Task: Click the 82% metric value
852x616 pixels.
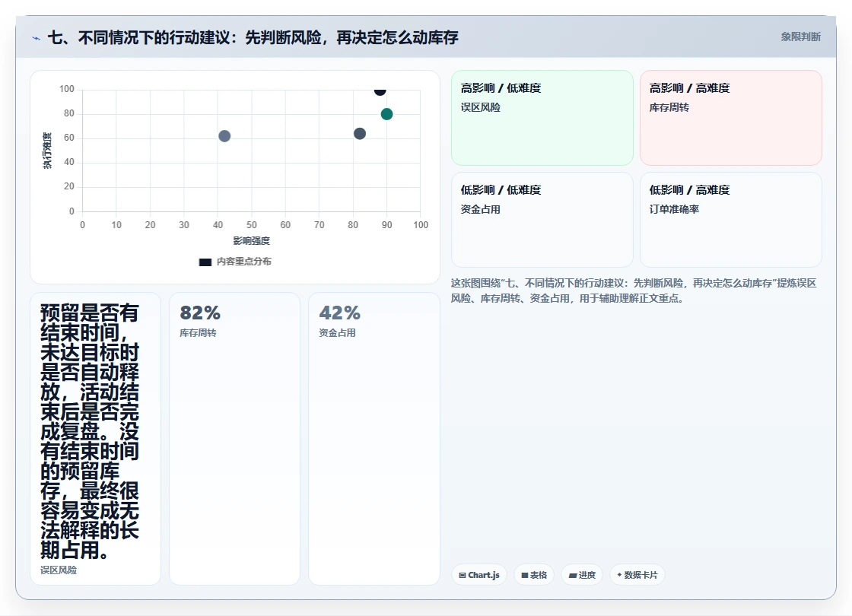Action: click(200, 313)
